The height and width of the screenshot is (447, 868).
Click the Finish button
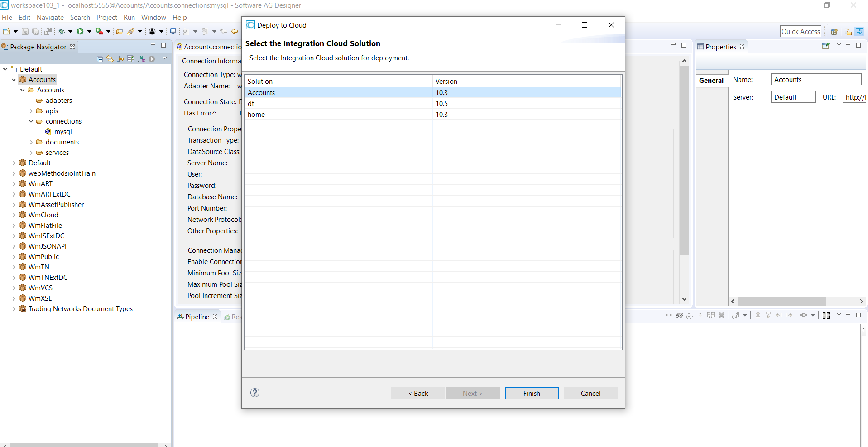532,393
